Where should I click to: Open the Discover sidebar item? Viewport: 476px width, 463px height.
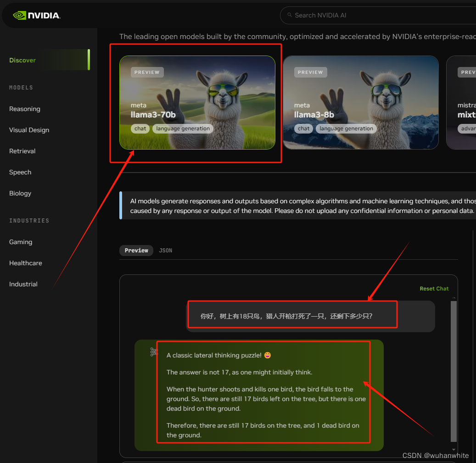pyautogui.click(x=49, y=60)
